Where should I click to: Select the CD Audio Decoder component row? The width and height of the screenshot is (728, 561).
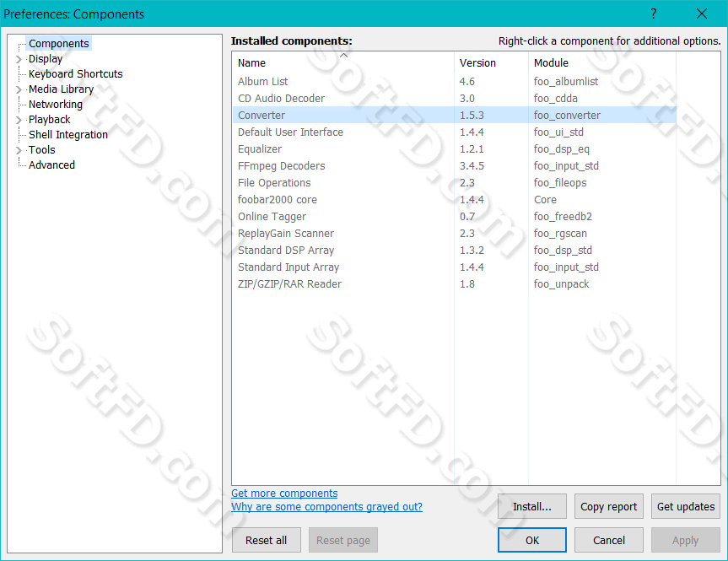454,99
